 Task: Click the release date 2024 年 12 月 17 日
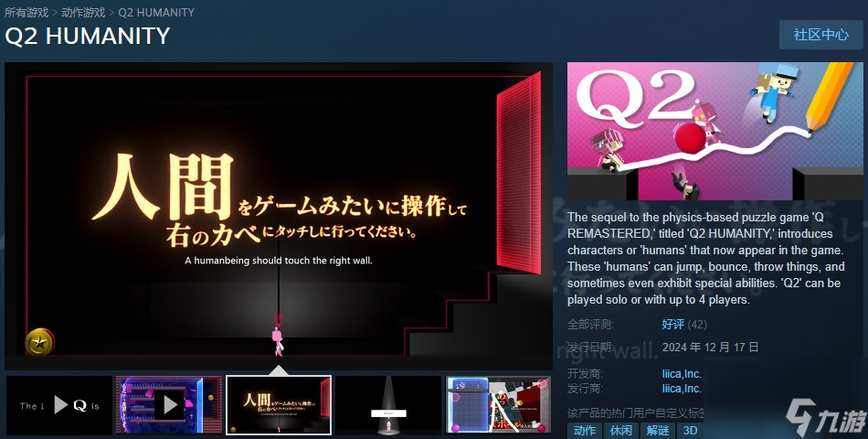(x=710, y=348)
